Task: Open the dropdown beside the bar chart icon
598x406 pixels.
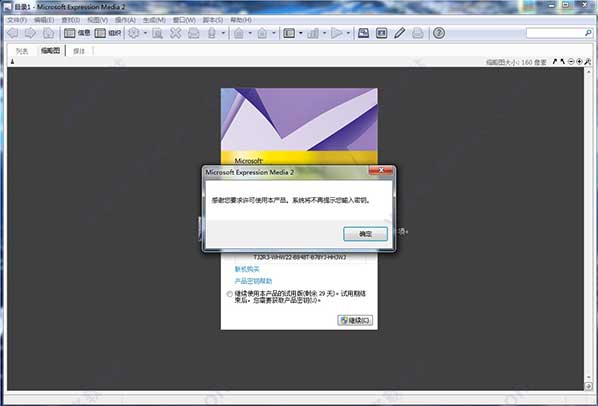Action: pyautogui.click(x=325, y=33)
